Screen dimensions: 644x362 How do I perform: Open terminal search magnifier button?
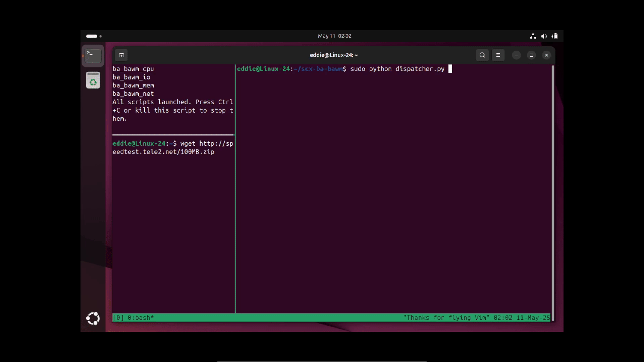click(x=482, y=55)
